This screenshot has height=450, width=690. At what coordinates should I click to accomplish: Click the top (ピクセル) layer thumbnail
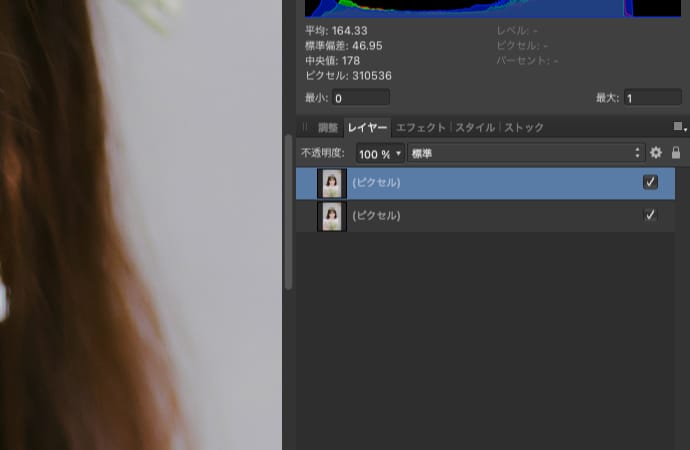[x=331, y=183]
